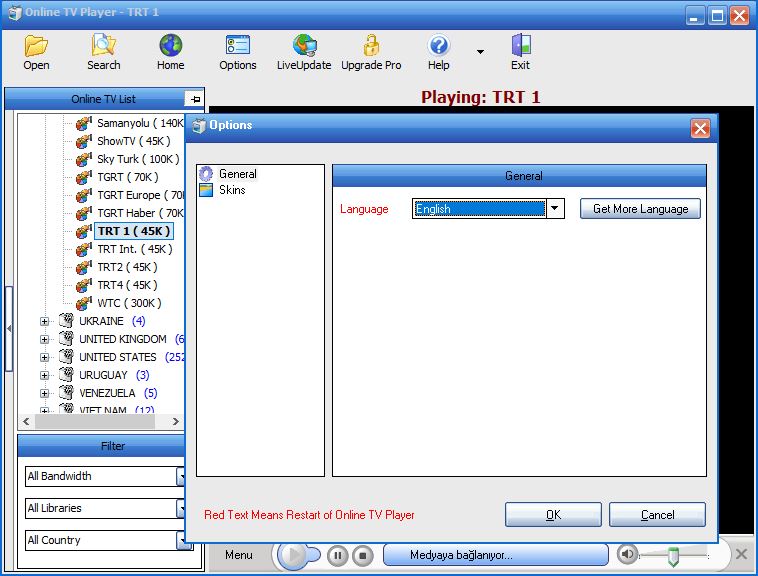Click the Play button in player controls

tap(293, 555)
